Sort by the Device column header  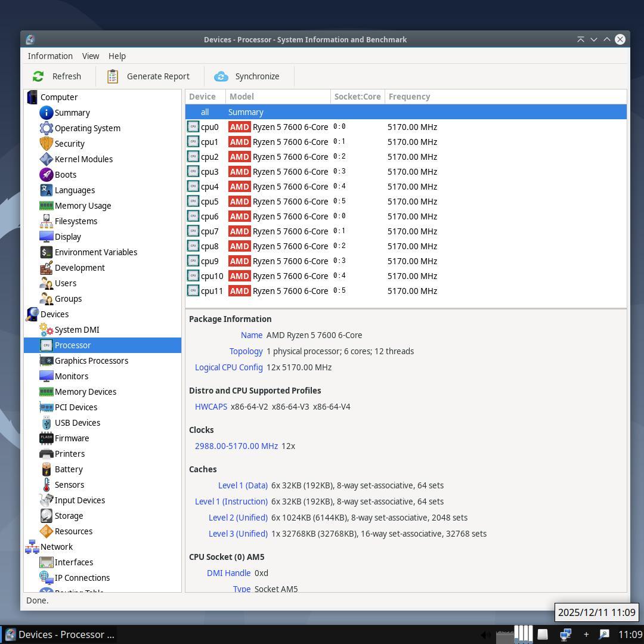(205, 97)
